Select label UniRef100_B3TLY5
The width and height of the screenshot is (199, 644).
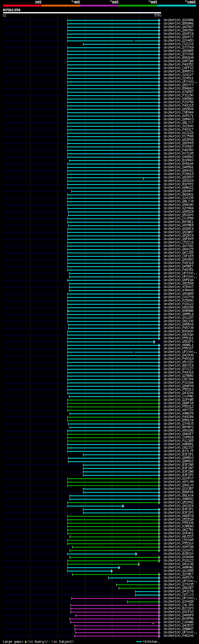pyautogui.click(x=178, y=451)
